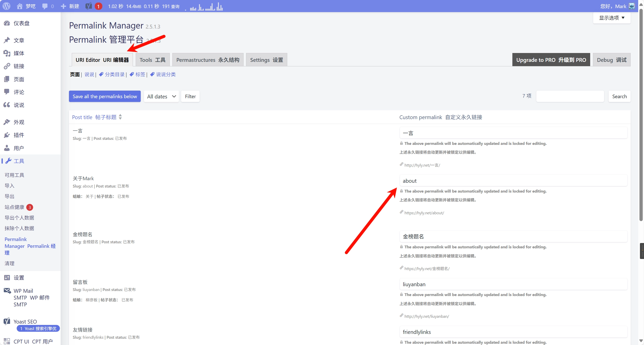Select 说说 post type filter link

tap(89, 74)
